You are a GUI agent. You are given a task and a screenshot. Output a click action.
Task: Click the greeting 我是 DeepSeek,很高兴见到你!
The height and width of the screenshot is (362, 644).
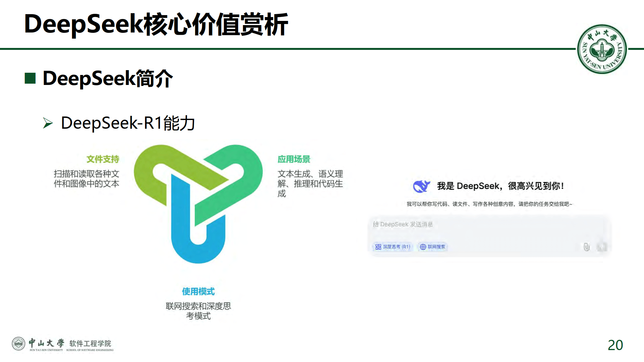pos(500,186)
